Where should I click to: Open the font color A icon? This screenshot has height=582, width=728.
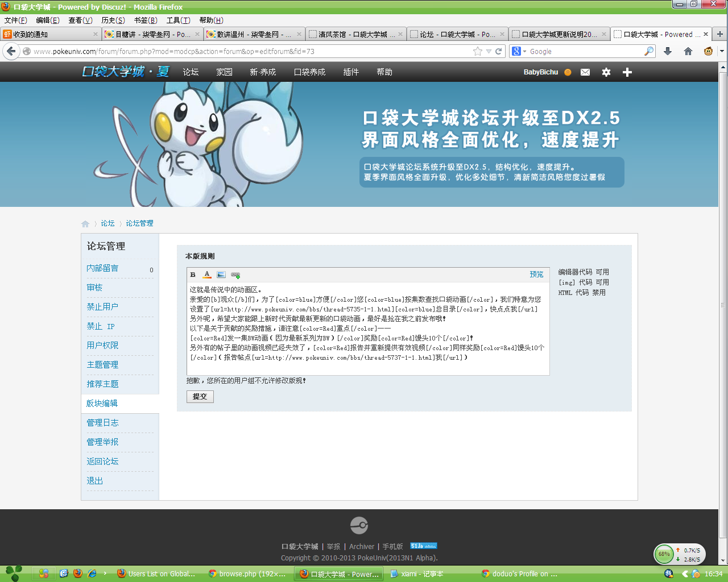(207, 275)
